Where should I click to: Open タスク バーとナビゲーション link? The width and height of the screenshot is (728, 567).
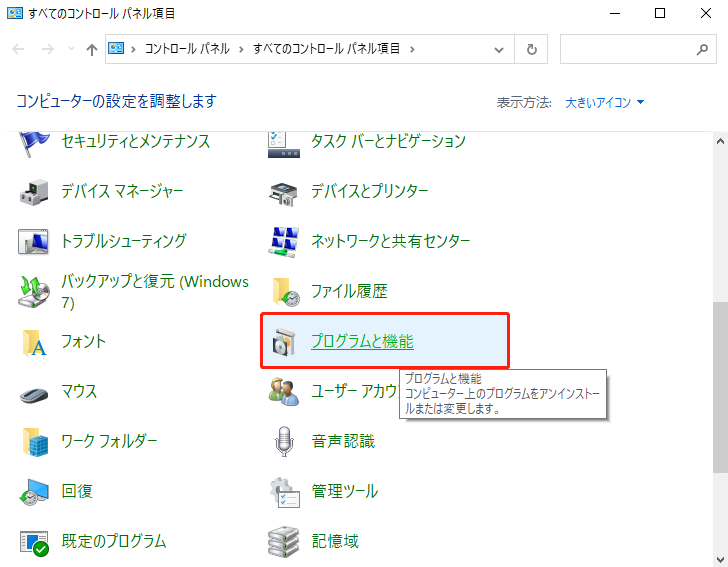pyautogui.click(x=388, y=141)
